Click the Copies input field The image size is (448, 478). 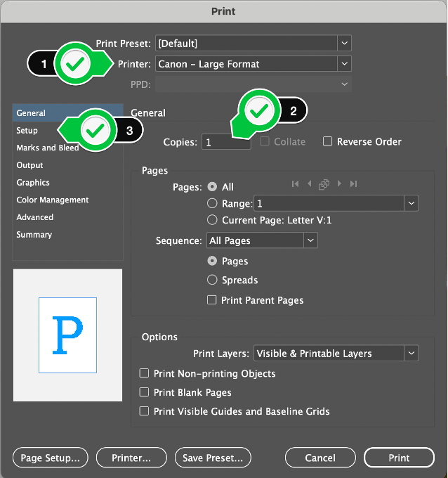click(x=226, y=142)
